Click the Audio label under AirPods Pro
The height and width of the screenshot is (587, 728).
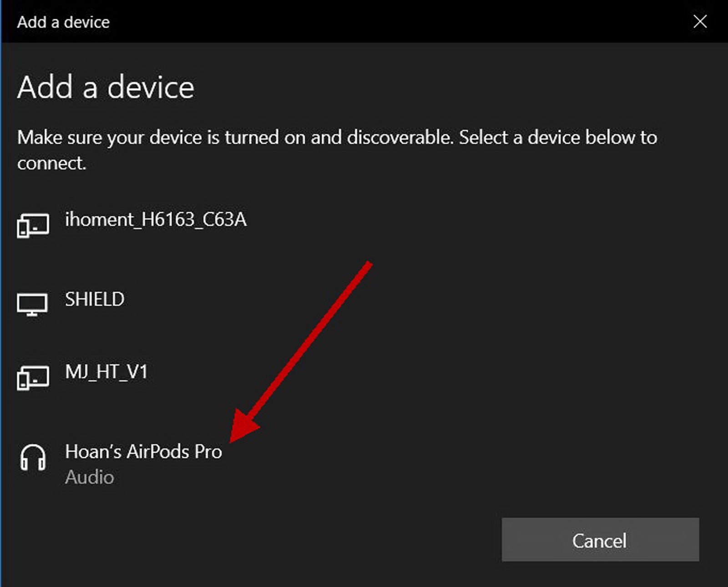[89, 477]
